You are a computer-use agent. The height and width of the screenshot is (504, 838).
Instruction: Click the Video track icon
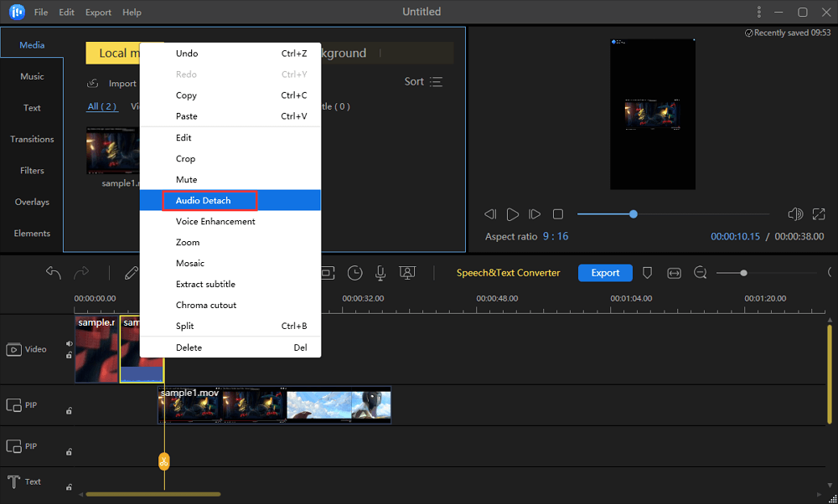pyautogui.click(x=14, y=350)
